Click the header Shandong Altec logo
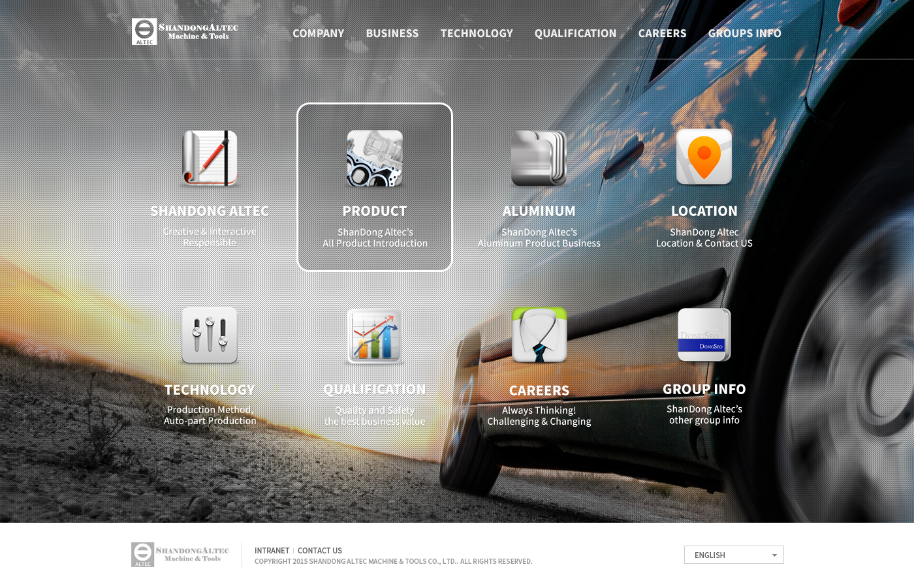This screenshot has height=588, width=914. click(x=185, y=31)
